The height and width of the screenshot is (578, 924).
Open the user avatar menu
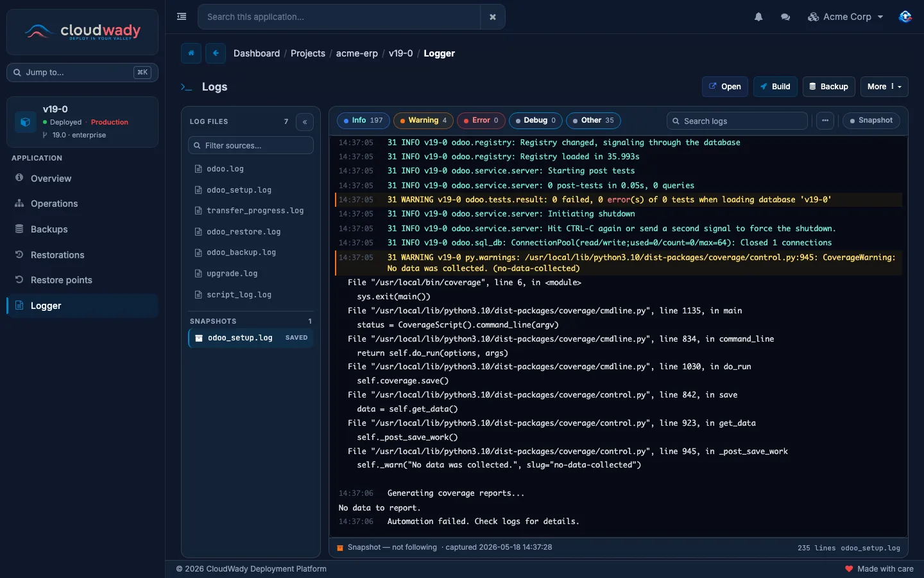tap(905, 17)
